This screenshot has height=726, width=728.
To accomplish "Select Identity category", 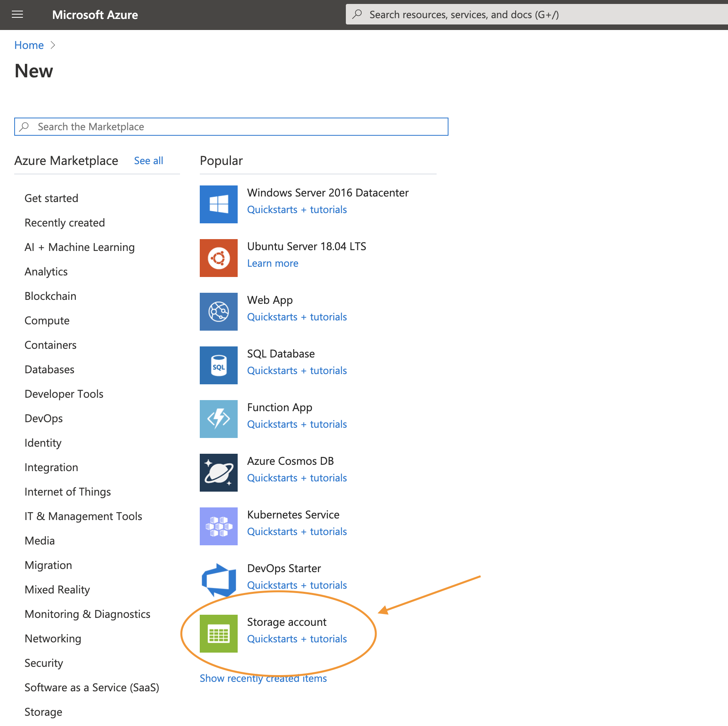I will (43, 443).
